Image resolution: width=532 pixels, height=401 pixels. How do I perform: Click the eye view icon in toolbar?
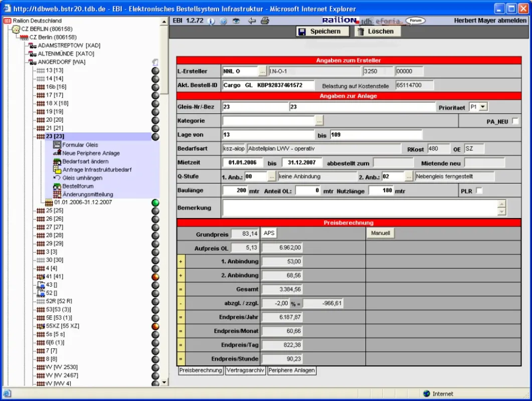pyautogui.click(x=236, y=21)
